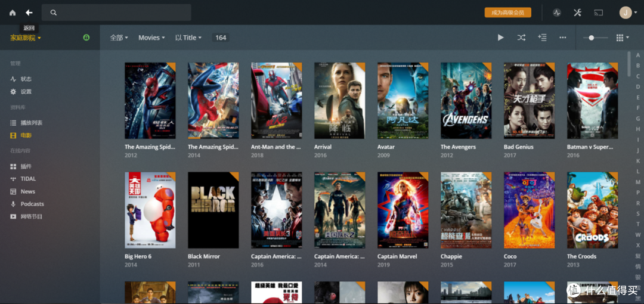Click the shuffle icon
This screenshot has width=644, height=304.
coord(521,38)
